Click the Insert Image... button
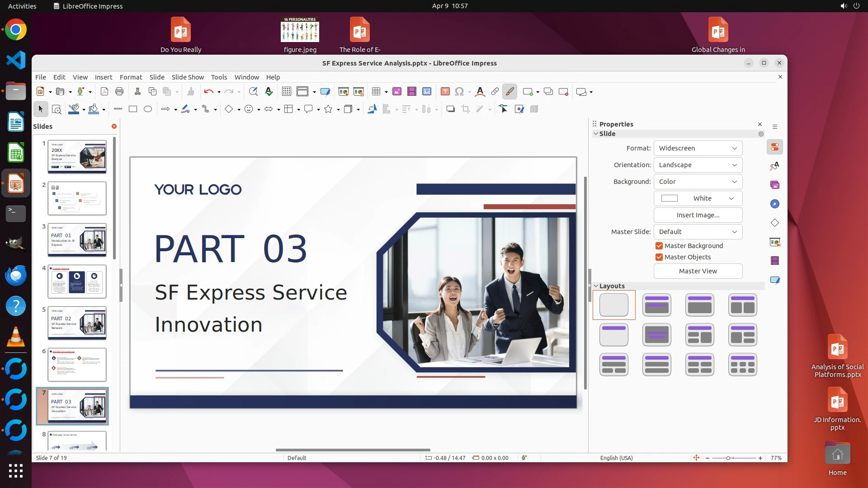Image resolution: width=868 pixels, height=488 pixels. click(x=698, y=215)
